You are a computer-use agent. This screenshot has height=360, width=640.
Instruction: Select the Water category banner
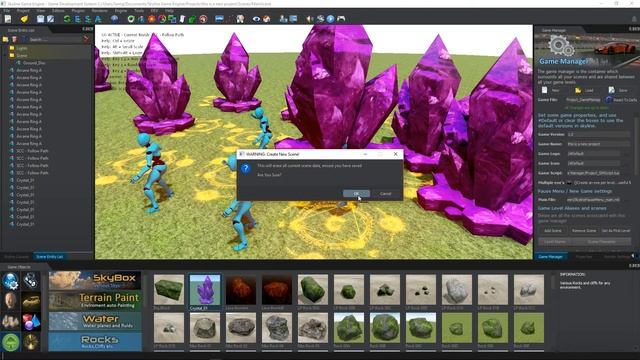coord(95,321)
